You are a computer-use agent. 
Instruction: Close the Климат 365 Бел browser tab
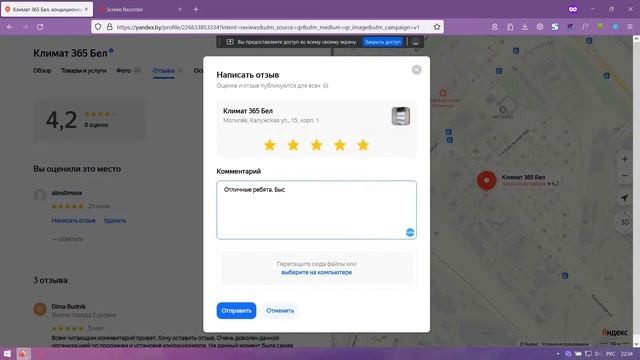(x=87, y=9)
